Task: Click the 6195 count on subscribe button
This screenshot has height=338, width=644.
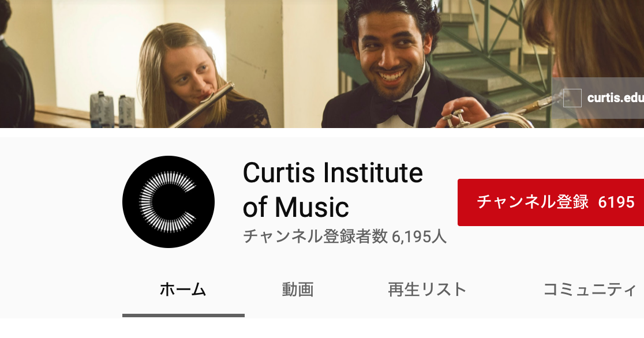Action: [616, 202]
